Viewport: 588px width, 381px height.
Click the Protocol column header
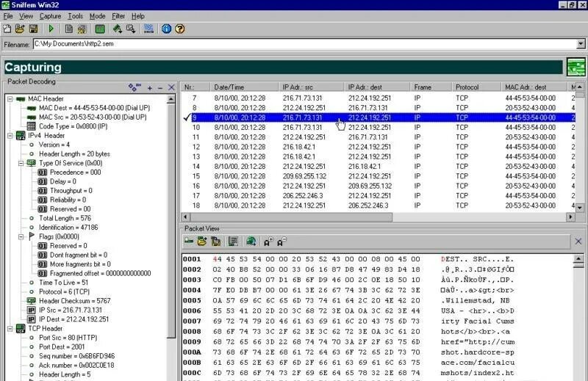tap(476, 87)
